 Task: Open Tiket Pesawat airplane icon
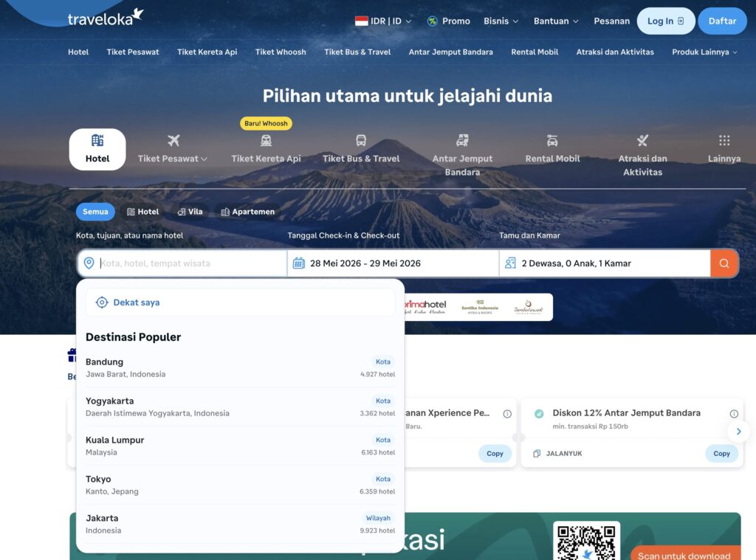173,140
